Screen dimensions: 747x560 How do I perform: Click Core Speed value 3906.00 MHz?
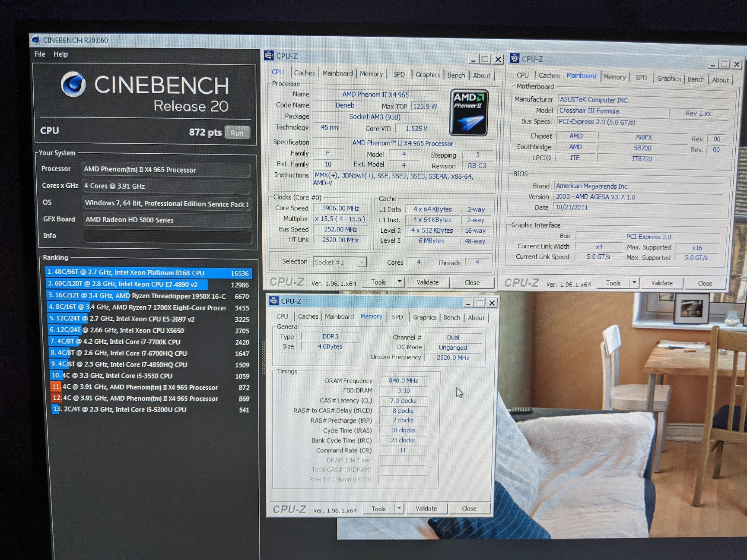(x=340, y=208)
